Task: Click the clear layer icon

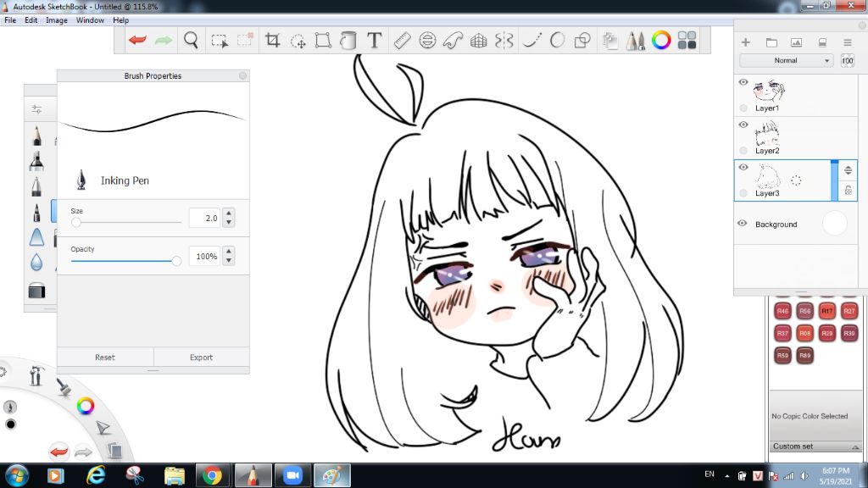Action: click(822, 42)
